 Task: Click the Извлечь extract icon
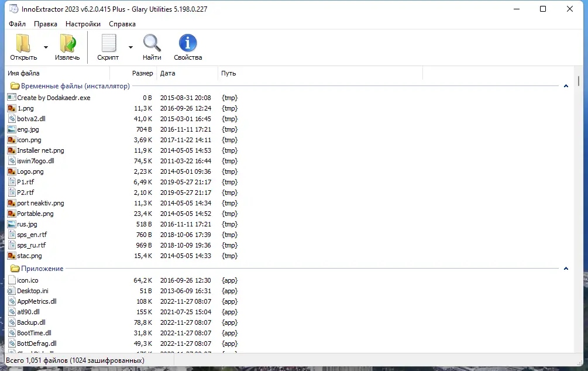pos(67,43)
